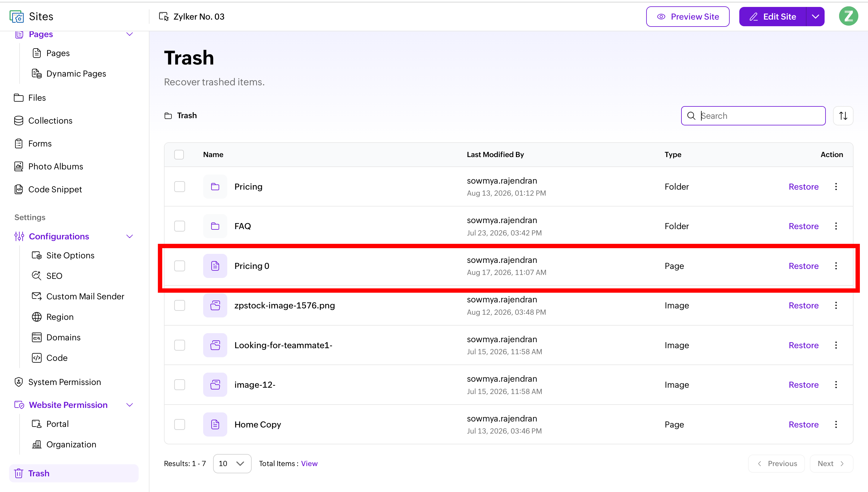The width and height of the screenshot is (868, 492).
Task: Select Trash in the sidebar
Action: [x=74, y=473]
